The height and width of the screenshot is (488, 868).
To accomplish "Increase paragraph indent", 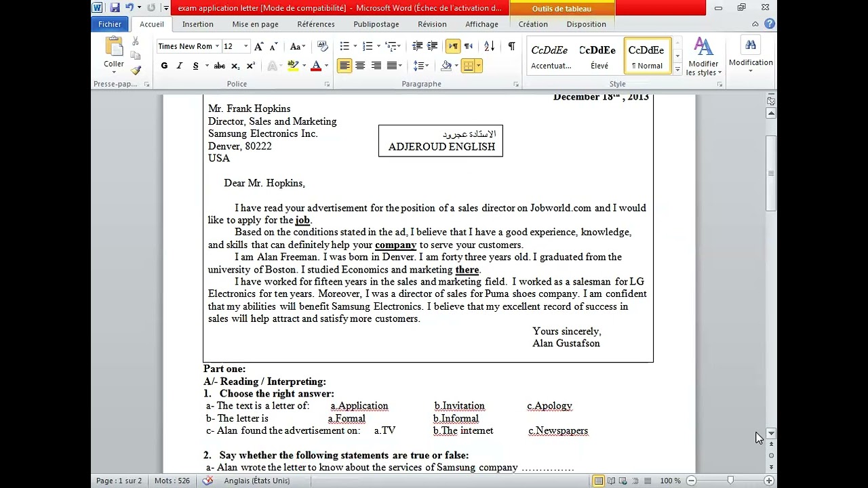I will click(x=432, y=46).
